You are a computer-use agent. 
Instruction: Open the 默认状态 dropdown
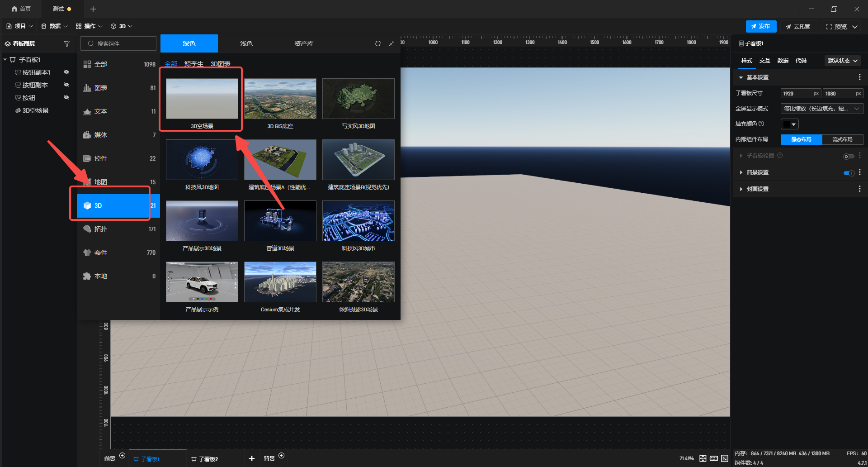click(x=842, y=61)
